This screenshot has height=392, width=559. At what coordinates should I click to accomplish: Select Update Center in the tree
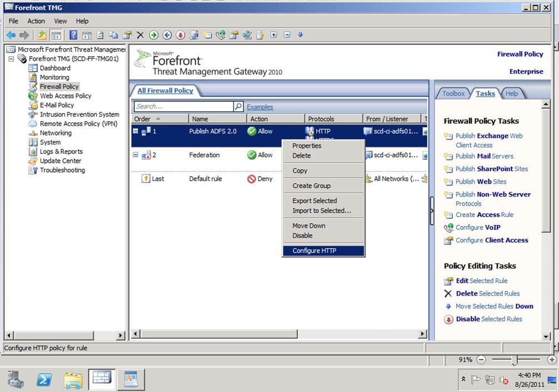coord(61,160)
